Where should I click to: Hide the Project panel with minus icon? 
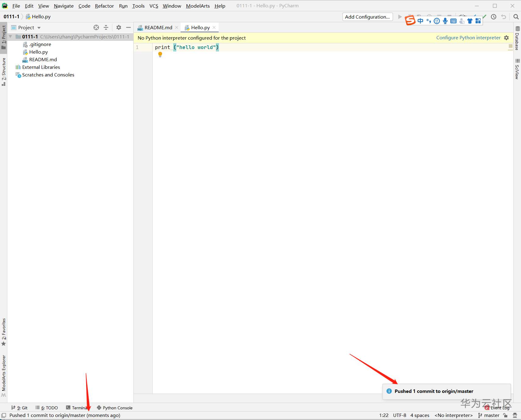click(x=128, y=27)
